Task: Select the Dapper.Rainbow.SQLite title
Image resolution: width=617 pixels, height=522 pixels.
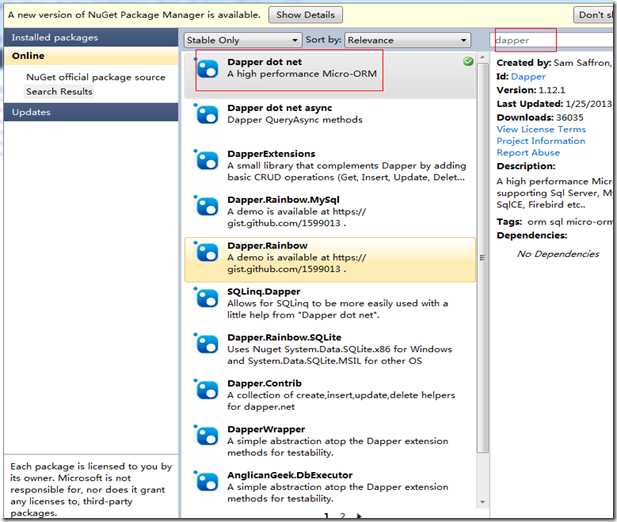Action: (284, 338)
